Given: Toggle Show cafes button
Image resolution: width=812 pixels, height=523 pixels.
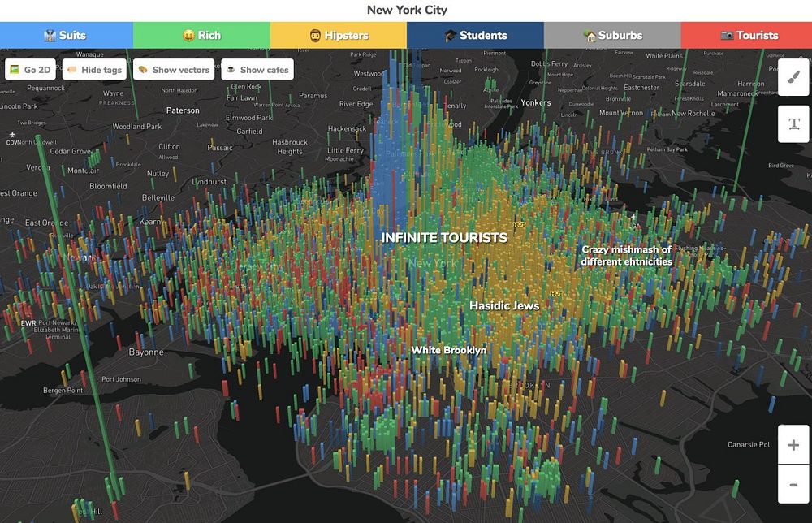Looking at the screenshot, I should (x=257, y=69).
